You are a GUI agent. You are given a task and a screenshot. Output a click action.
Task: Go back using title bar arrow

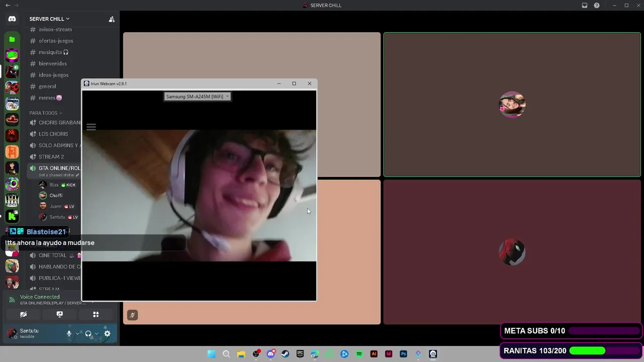[x=8, y=6]
